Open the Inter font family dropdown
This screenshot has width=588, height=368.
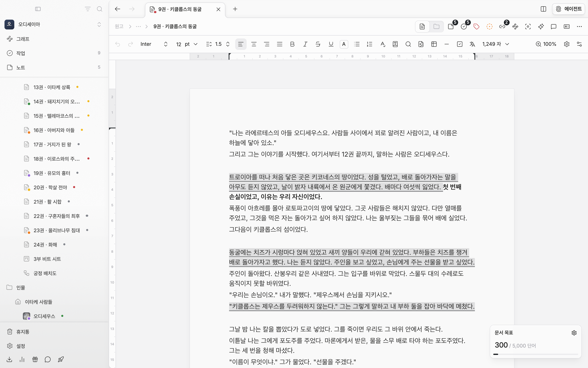(154, 44)
